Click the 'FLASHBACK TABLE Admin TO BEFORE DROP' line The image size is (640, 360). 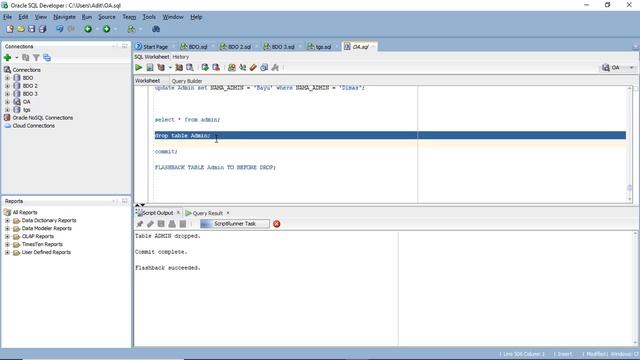(x=216, y=167)
